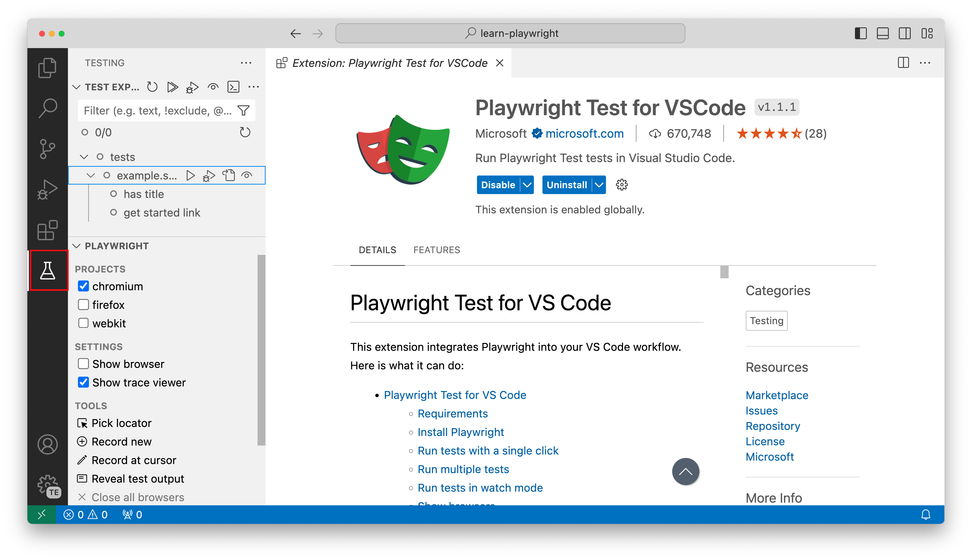Refresh tests in the Test Explorer
The height and width of the screenshot is (560, 972).
click(x=152, y=87)
